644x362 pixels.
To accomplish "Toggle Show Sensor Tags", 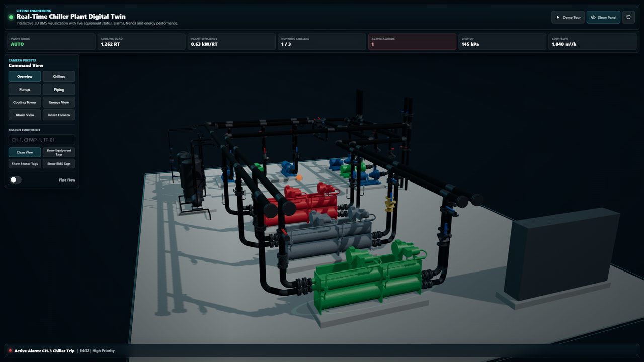I will 25,164.
